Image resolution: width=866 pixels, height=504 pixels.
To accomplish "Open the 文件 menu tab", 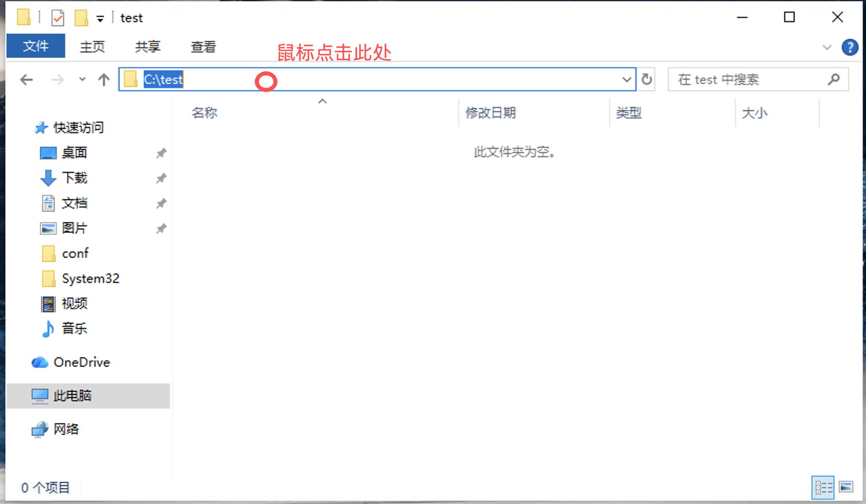I will [36, 46].
